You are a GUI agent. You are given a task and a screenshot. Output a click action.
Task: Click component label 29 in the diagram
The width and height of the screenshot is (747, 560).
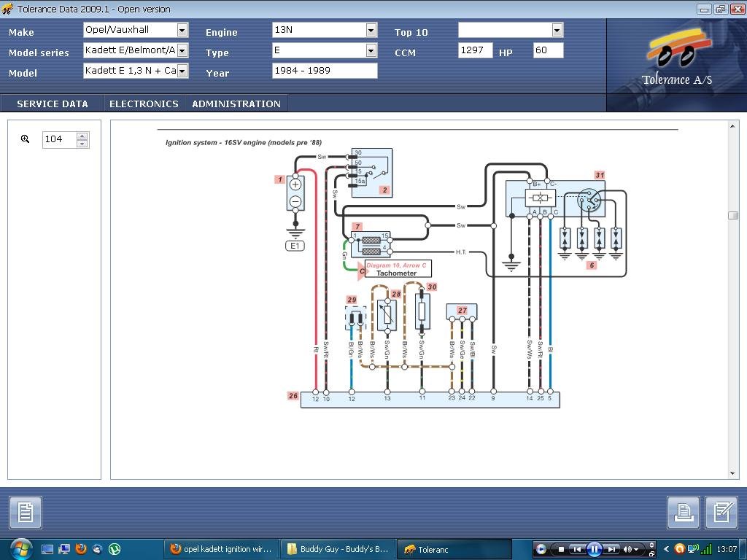[x=352, y=300]
